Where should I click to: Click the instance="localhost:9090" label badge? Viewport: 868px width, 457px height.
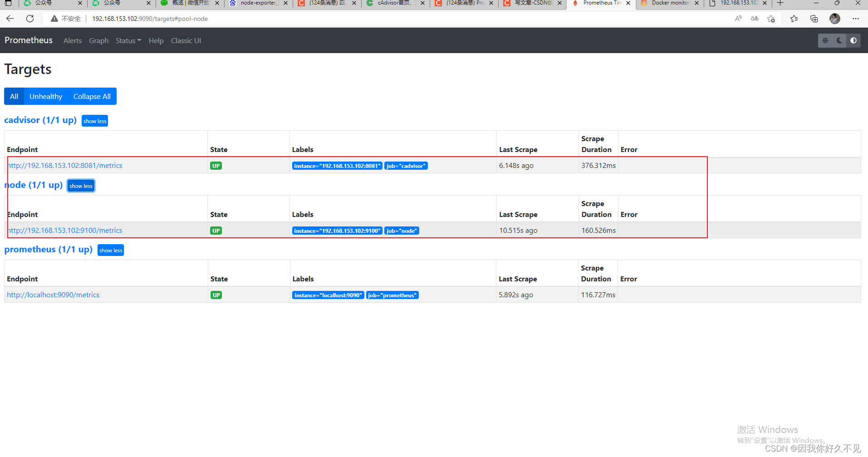pyautogui.click(x=328, y=295)
